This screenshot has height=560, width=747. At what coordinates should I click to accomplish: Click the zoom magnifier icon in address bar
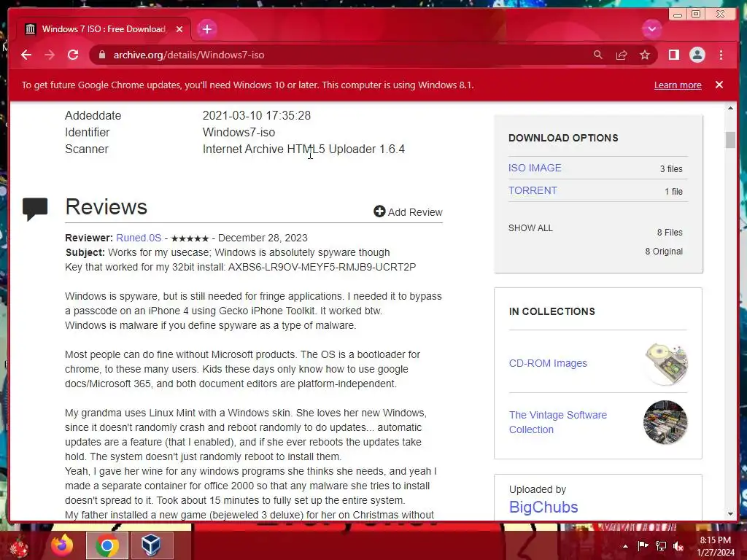click(598, 55)
